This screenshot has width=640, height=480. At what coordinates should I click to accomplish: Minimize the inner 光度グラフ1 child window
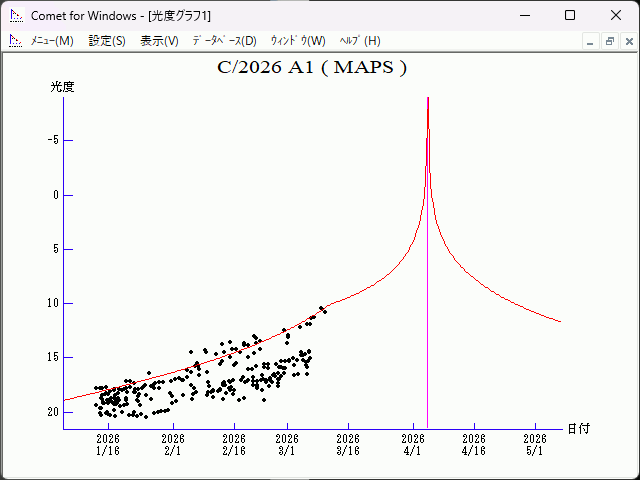click(x=591, y=41)
